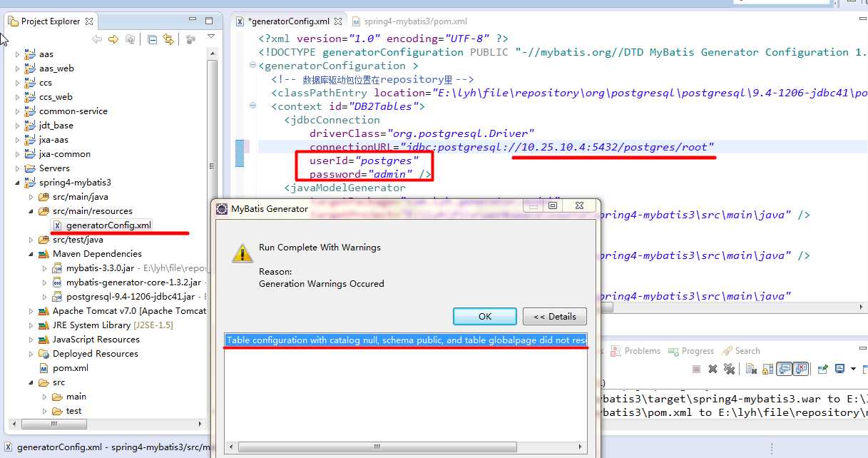The image size is (868, 458).
Task: Open the console selection dropdown arrow
Action: (854, 369)
